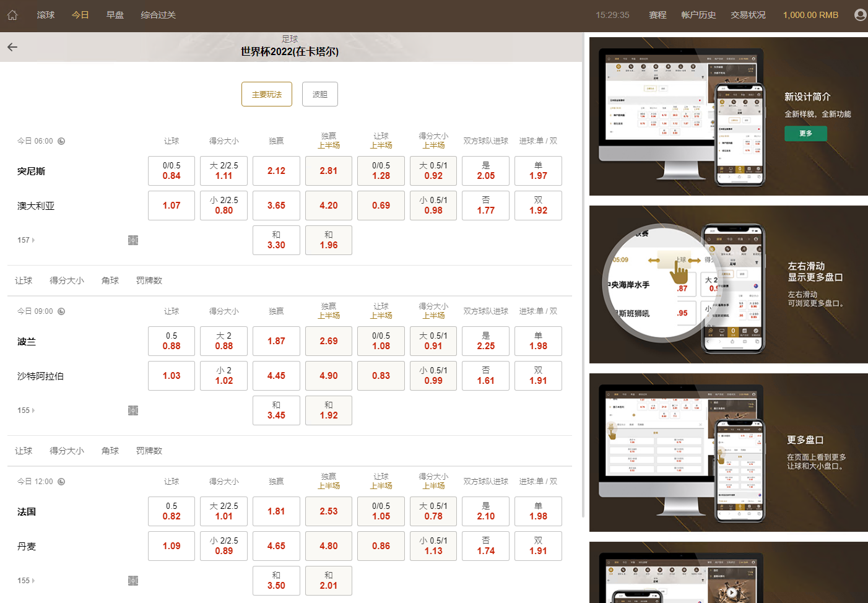Expand 157 more markets for 突尼斯 match
The width and height of the screenshot is (868, 603).
tap(26, 240)
